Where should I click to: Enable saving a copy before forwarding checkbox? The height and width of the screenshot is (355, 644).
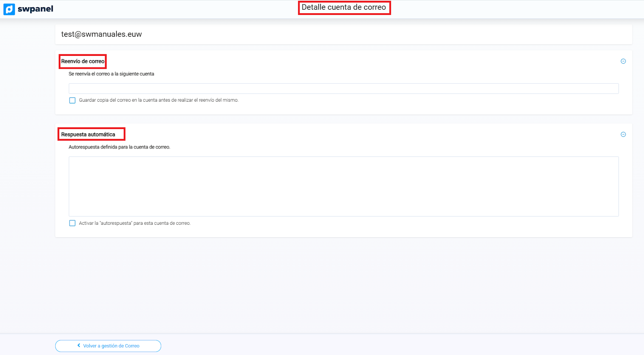click(x=72, y=101)
